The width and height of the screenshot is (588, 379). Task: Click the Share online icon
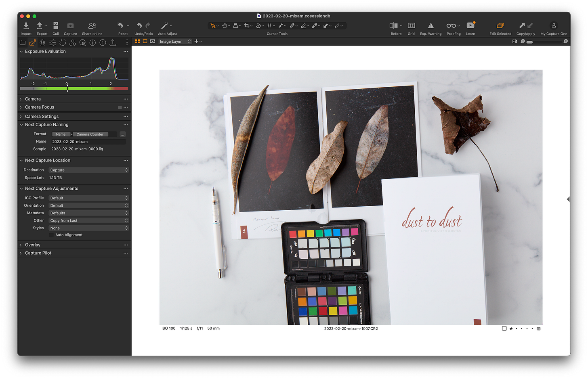tap(92, 26)
